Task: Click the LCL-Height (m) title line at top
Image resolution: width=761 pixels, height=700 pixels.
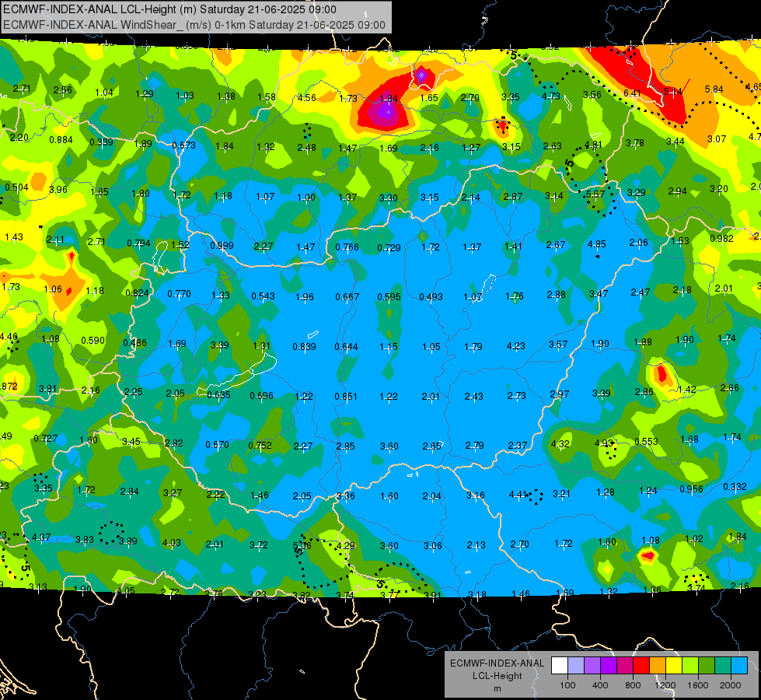Action: [x=169, y=9]
